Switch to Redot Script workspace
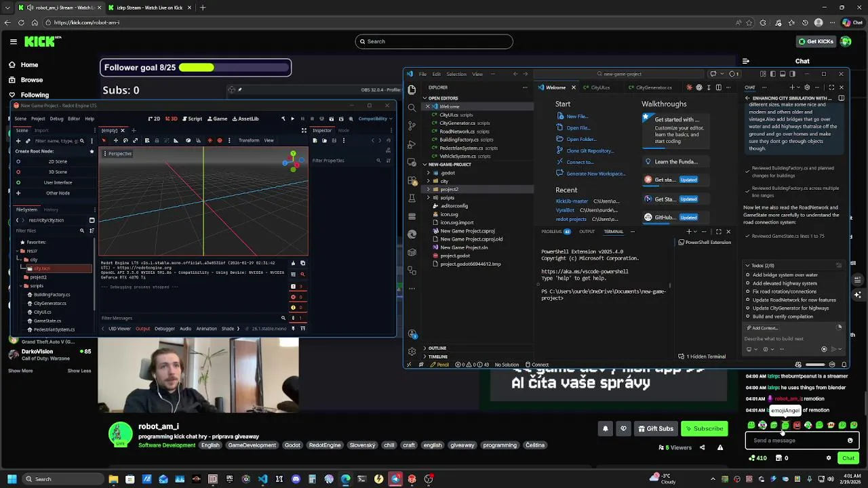Image resolution: width=868 pixels, height=488 pixels. [192, 119]
